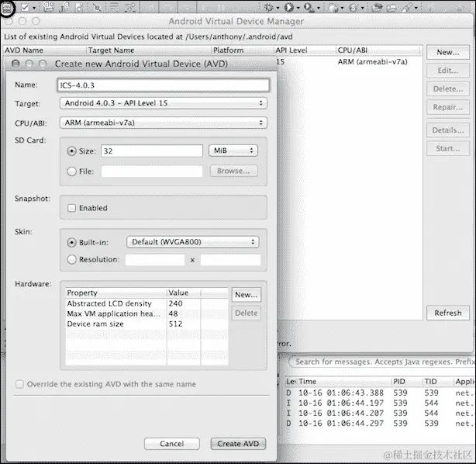
Task: Select the Device ram size row
Action: [x=147, y=324]
